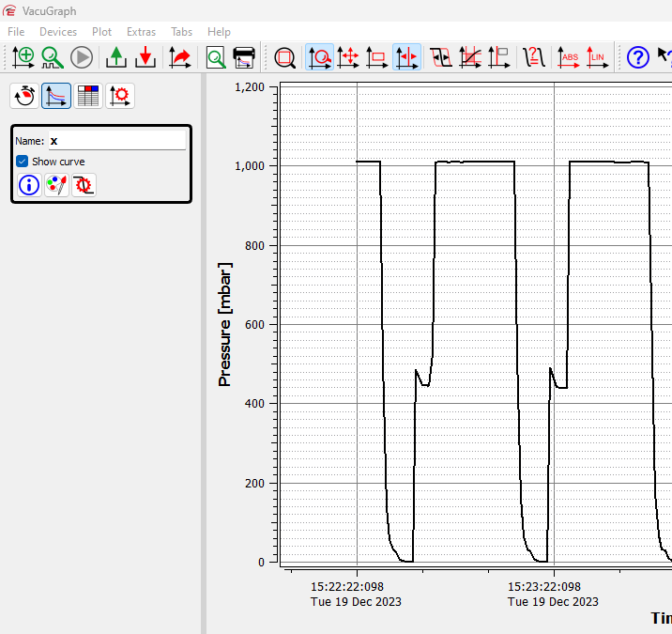Image resolution: width=672 pixels, height=634 pixels.
Task: Open the Help menu
Action: (x=219, y=32)
